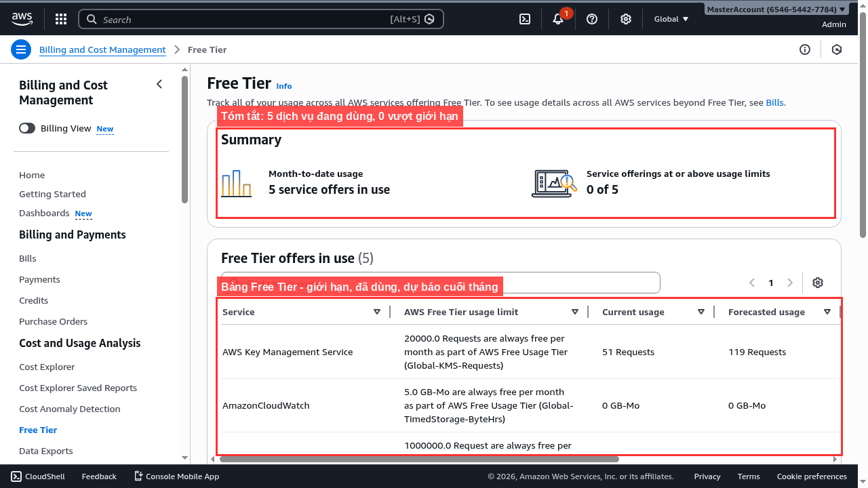The image size is (868, 488).
Task: Click the AWS logo to go home
Action: coord(22,18)
